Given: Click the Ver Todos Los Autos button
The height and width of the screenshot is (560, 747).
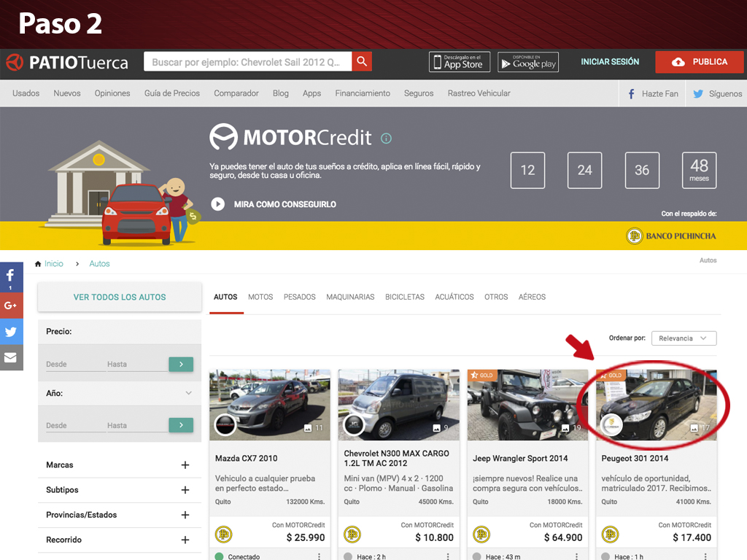Looking at the screenshot, I should [120, 297].
